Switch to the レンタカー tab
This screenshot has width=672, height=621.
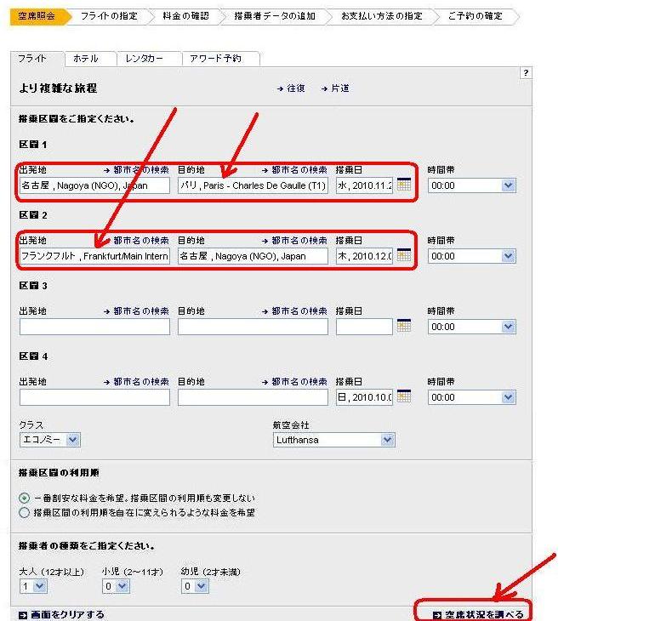(144, 59)
